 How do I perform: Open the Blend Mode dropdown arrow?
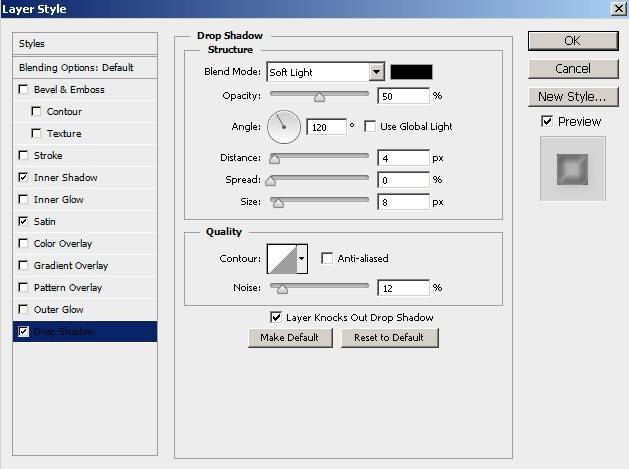coord(376,72)
